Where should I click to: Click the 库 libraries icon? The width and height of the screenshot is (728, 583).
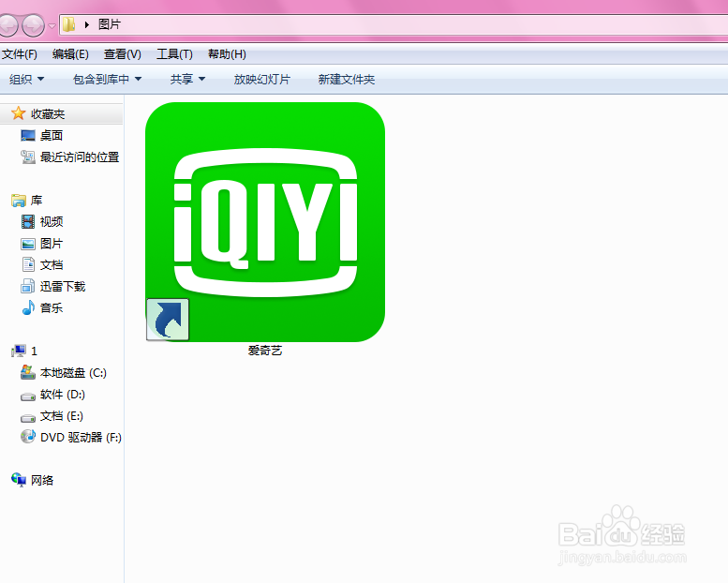[x=19, y=201]
